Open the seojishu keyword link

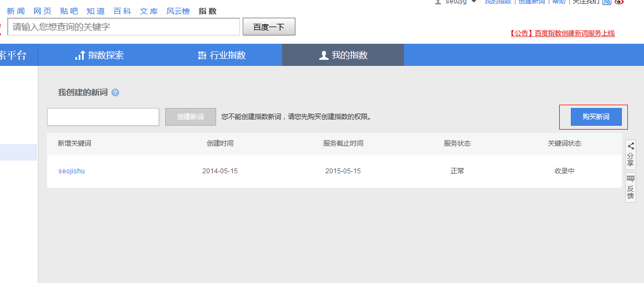(x=71, y=171)
